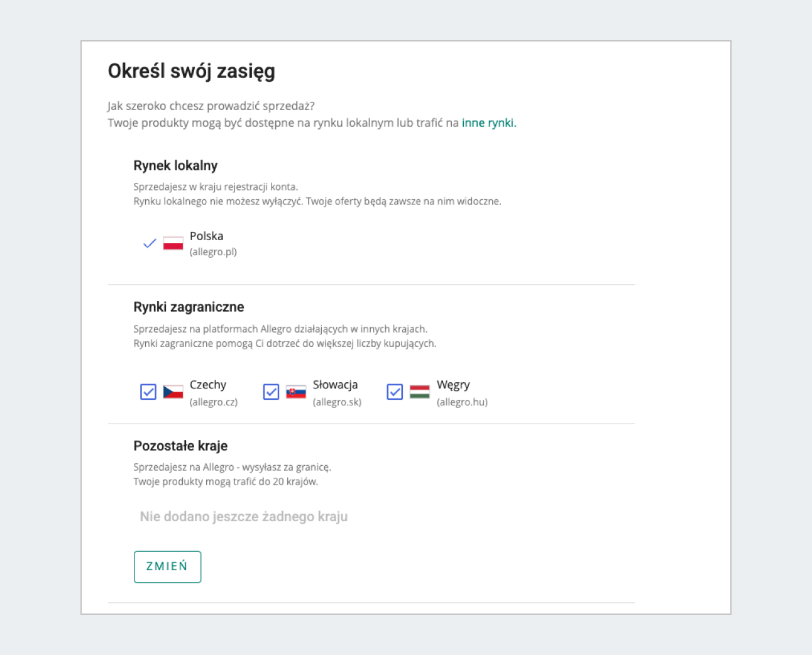Click the Czechy label text

point(208,385)
